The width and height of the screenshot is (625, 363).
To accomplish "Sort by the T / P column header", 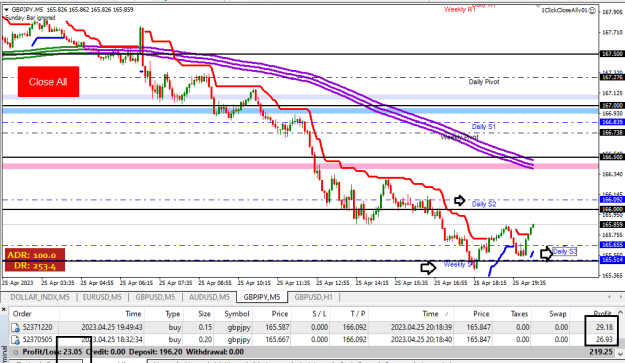I will pos(358,314).
